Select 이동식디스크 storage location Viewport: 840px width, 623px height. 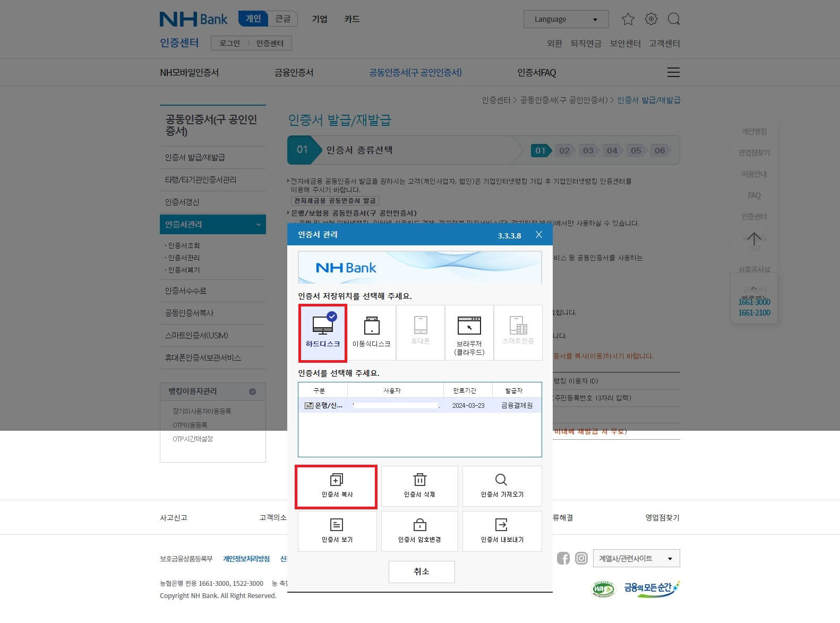coord(372,333)
